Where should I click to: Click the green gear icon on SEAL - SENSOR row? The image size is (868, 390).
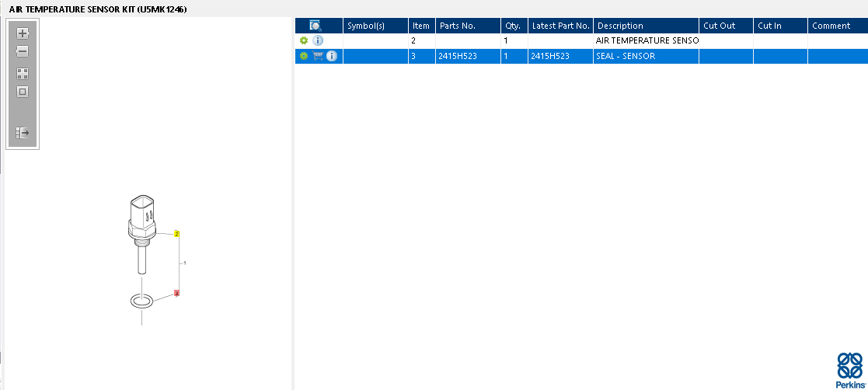click(x=303, y=56)
